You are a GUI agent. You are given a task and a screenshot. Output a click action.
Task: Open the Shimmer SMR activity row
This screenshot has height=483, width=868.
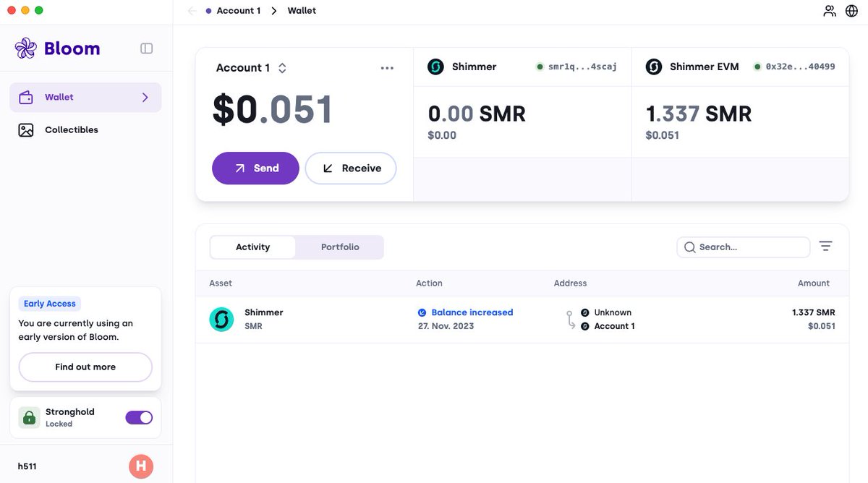(x=522, y=320)
